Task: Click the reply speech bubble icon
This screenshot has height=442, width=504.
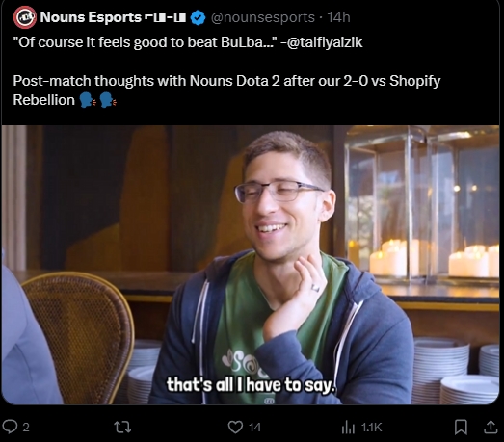Action: [10, 427]
